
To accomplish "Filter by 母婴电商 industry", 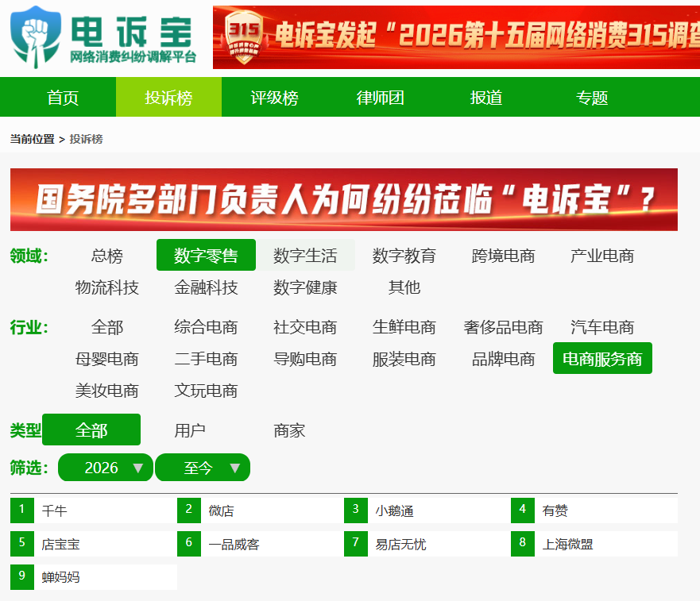I will click(107, 359).
